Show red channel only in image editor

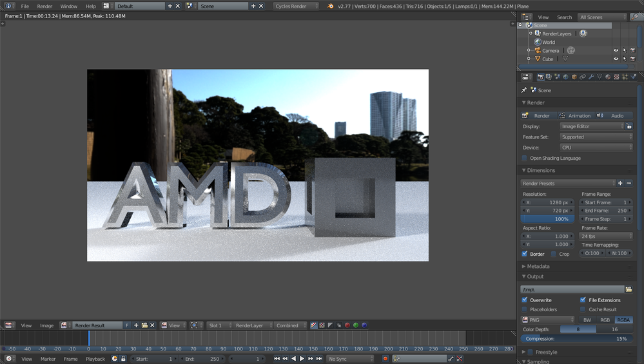(x=347, y=325)
